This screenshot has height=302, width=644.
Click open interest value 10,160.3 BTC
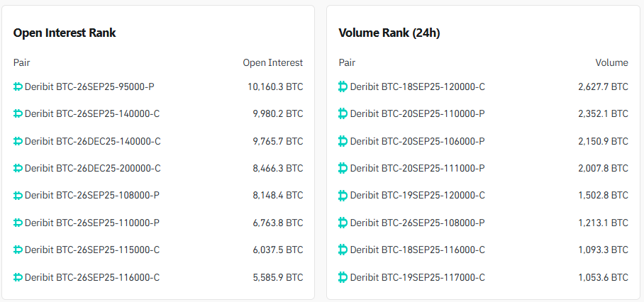pyautogui.click(x=275, y=87)
